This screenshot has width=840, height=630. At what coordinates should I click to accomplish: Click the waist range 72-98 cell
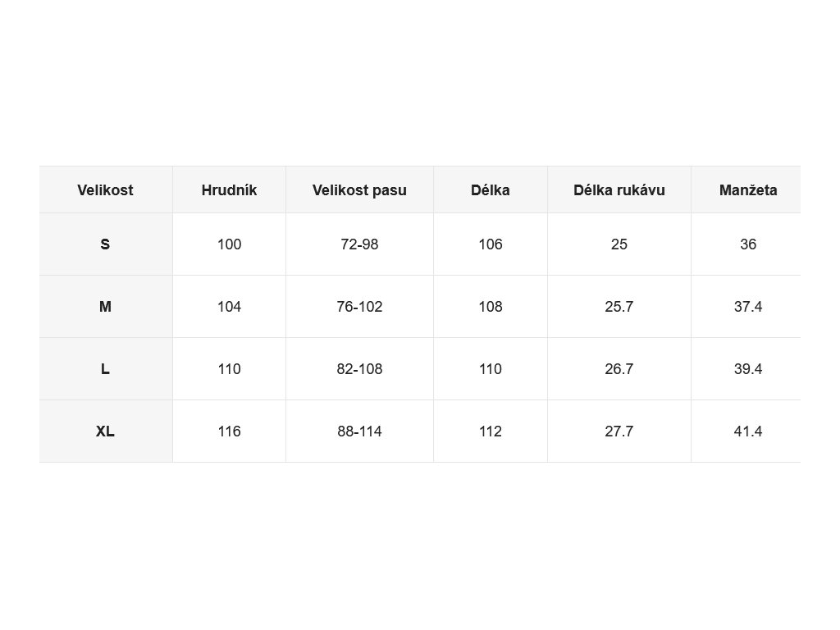pos(359,244)
